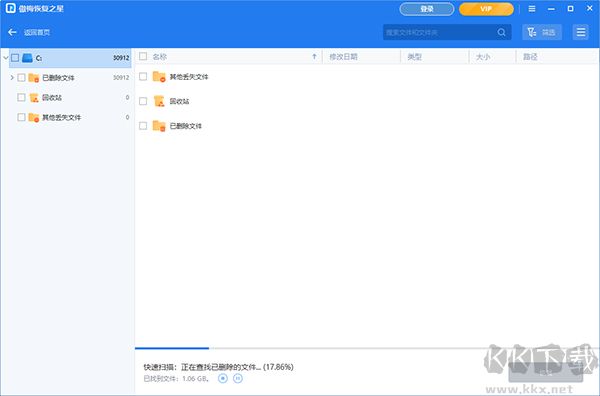600x396 pixels.
Task: Check 已删除文件 checkbox in left tree
Action: (x=21, y=78)
